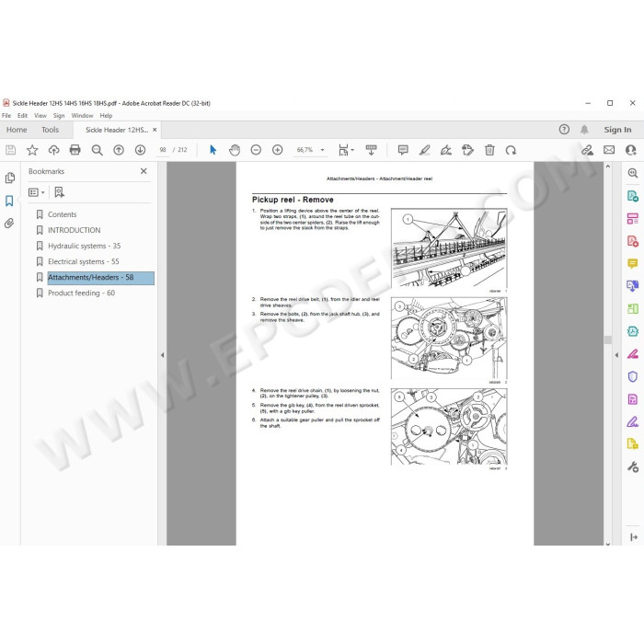Open the Sign document pen tool
Viewport: 644px width, 644px height.
(x=446, y=150)
